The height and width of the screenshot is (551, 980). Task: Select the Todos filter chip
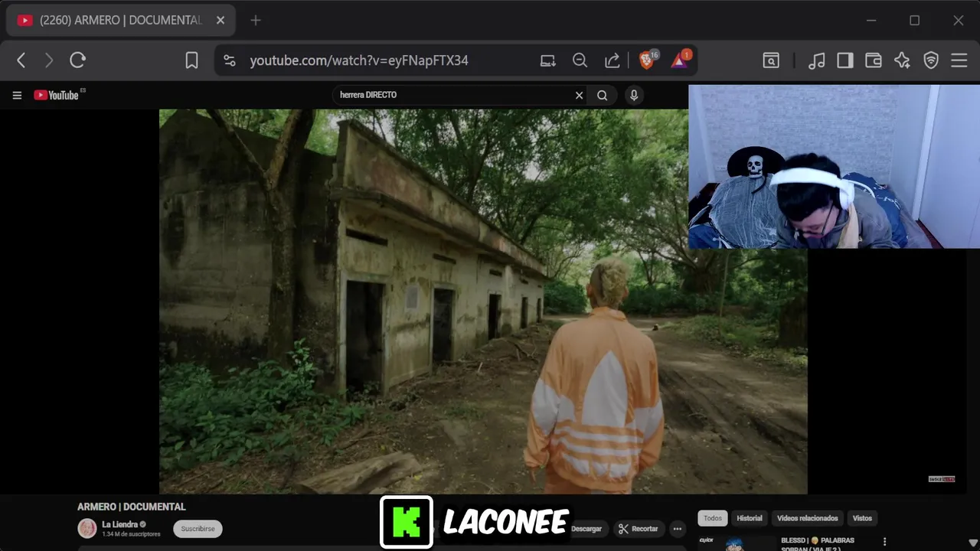pyautogui.click(x=713, y=518)
